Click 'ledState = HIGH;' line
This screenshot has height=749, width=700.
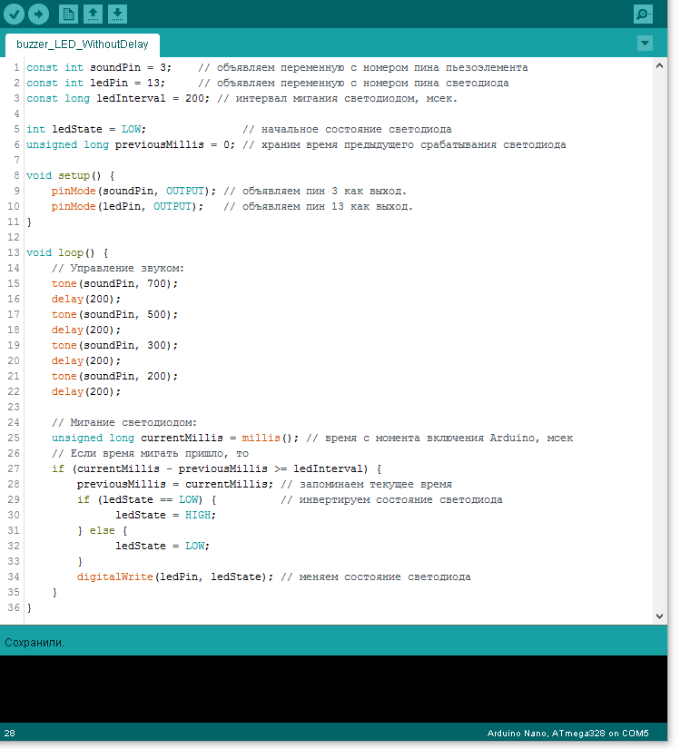click(x=166, y=515)
